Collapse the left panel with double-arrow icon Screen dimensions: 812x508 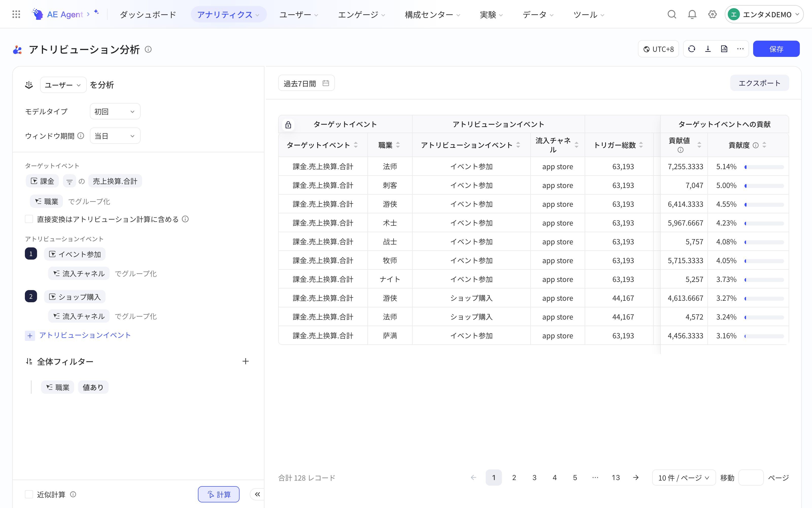tap(257, 494)
